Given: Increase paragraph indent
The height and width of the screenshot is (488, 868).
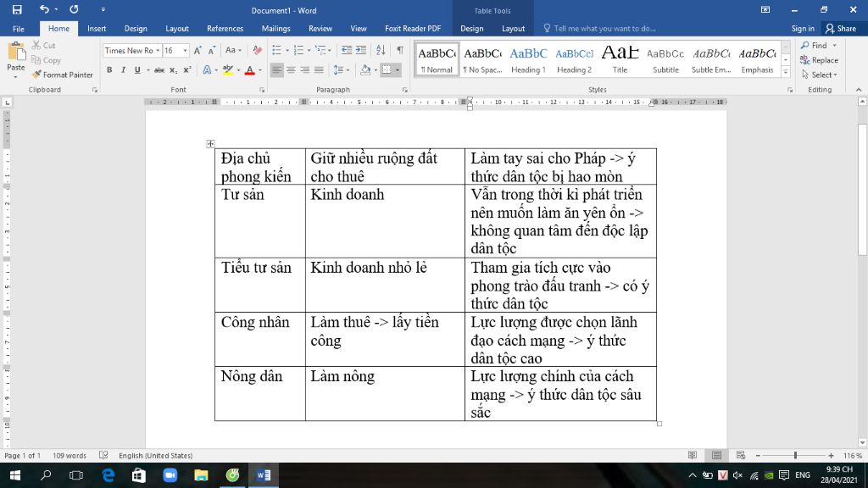Looking at the screenshot, I should click(x=361, y=50).
